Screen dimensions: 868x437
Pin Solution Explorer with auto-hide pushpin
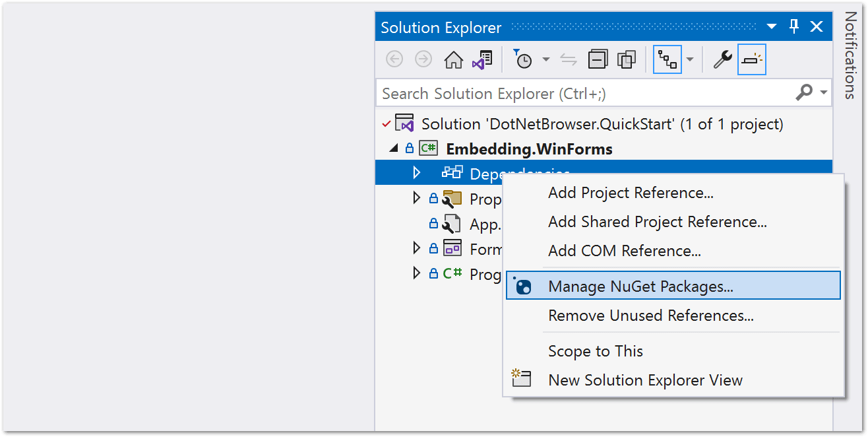point(794,26)
